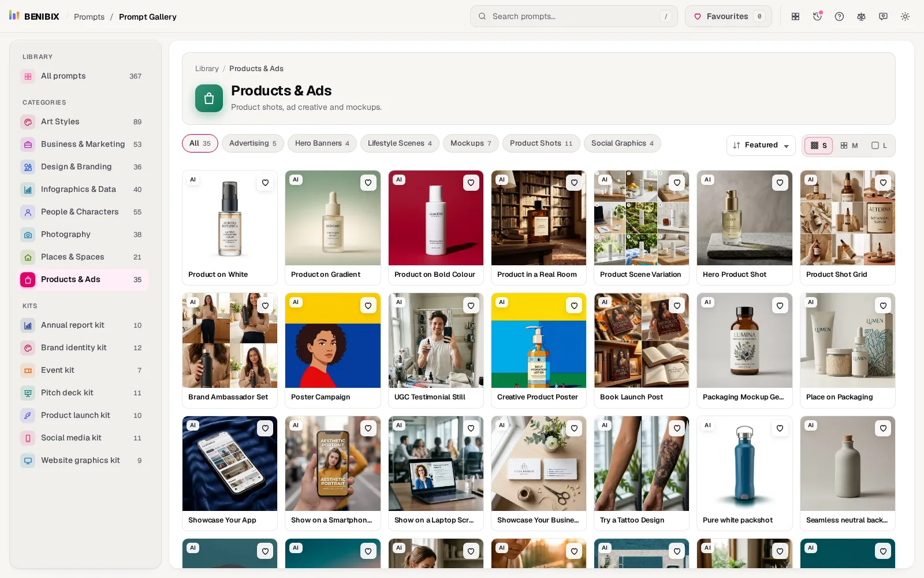The height and width of the screenshot is (578, 924).
Task: Open the help question mark icon
Action: pos(839,16)
